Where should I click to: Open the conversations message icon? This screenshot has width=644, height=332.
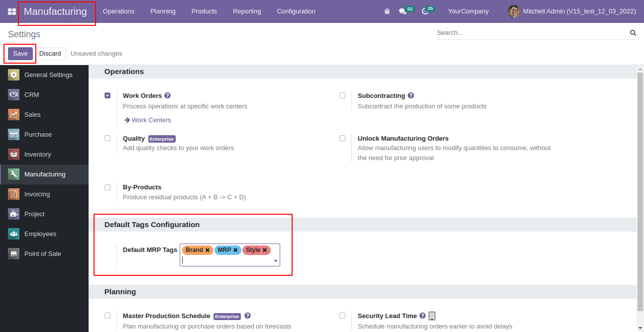tap(403, 11)
